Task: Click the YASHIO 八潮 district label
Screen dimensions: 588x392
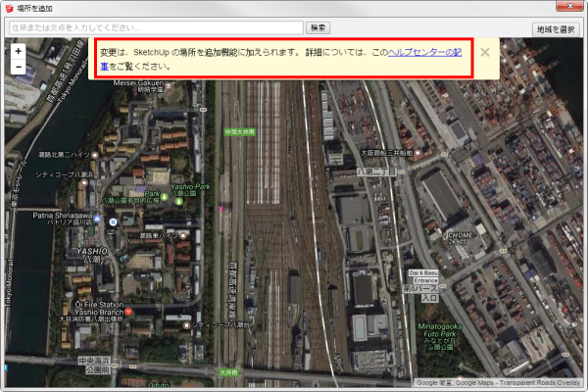Action: tap(92, 255)
